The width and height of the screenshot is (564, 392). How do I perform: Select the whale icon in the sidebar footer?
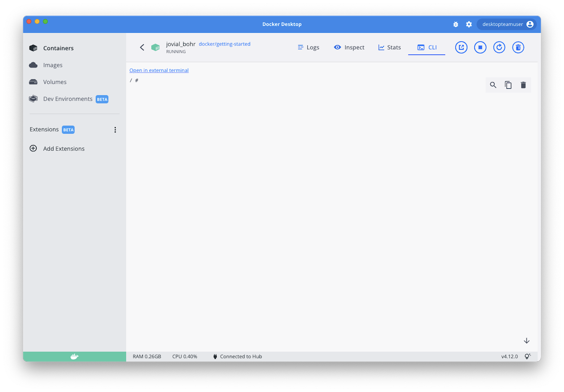(x=74, y=356)
